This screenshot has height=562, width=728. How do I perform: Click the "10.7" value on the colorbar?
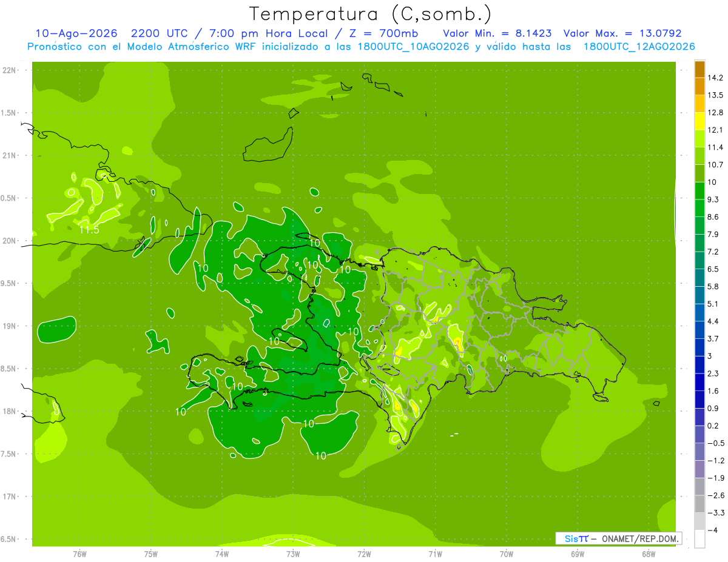pos(715,164)
